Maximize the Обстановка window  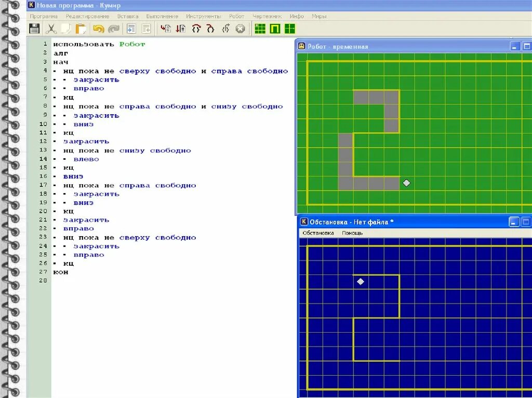tap(526, 222)
